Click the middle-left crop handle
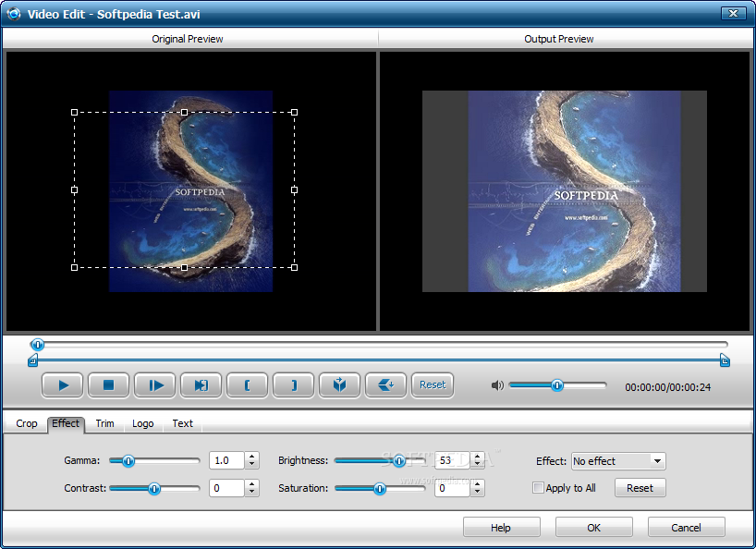This screenshot has height=549, width=756. [74, 189]
